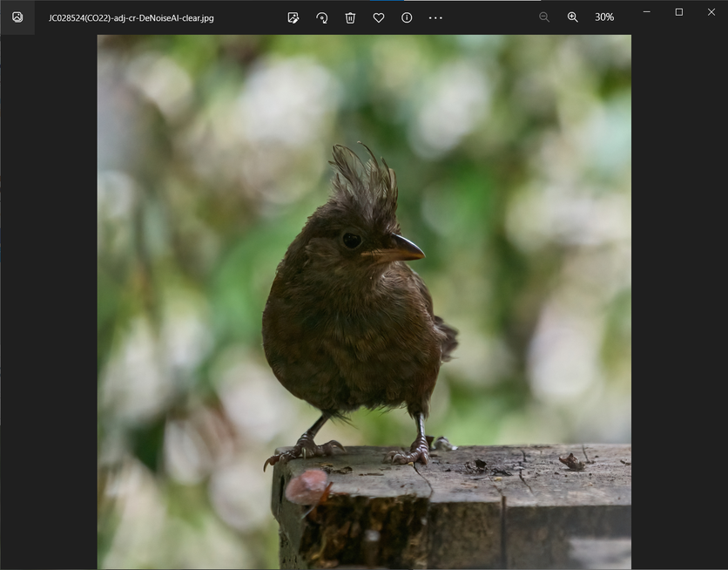Click the black margin right of photo
728x570 pixels.
click(x=679, y=305)
